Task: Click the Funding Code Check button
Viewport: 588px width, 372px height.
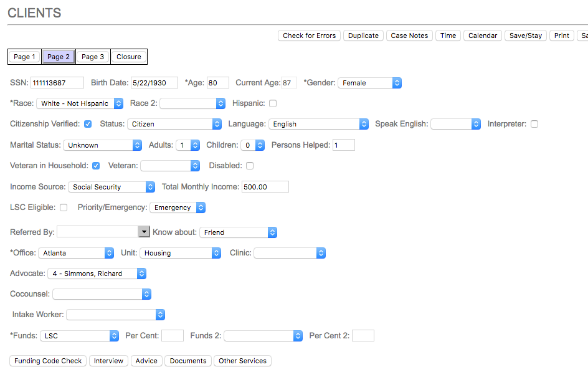Action: tap(49, 361)
